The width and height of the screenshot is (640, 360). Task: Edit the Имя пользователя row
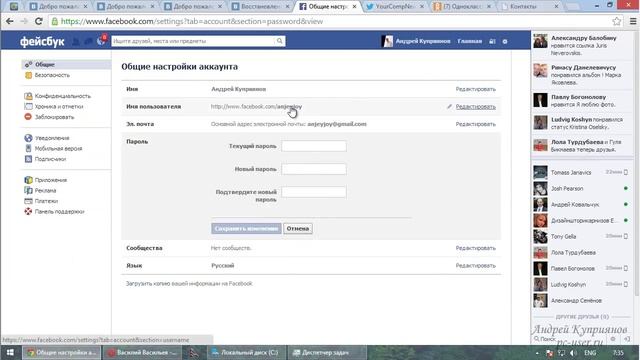476,107
